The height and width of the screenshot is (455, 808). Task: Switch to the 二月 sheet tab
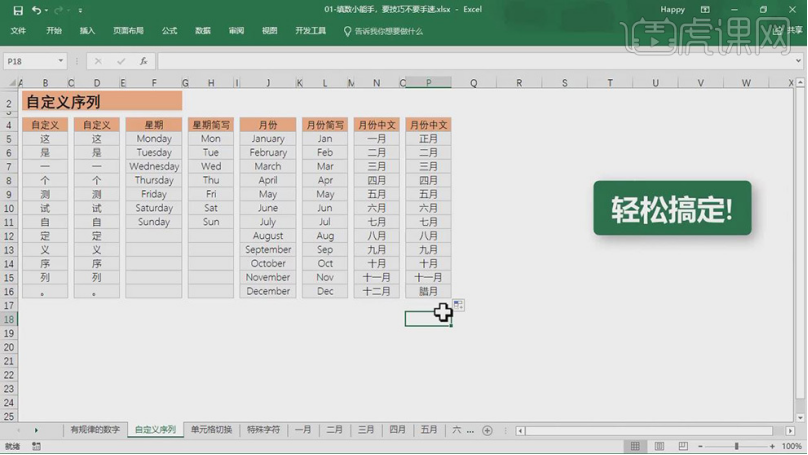(334, 430)
